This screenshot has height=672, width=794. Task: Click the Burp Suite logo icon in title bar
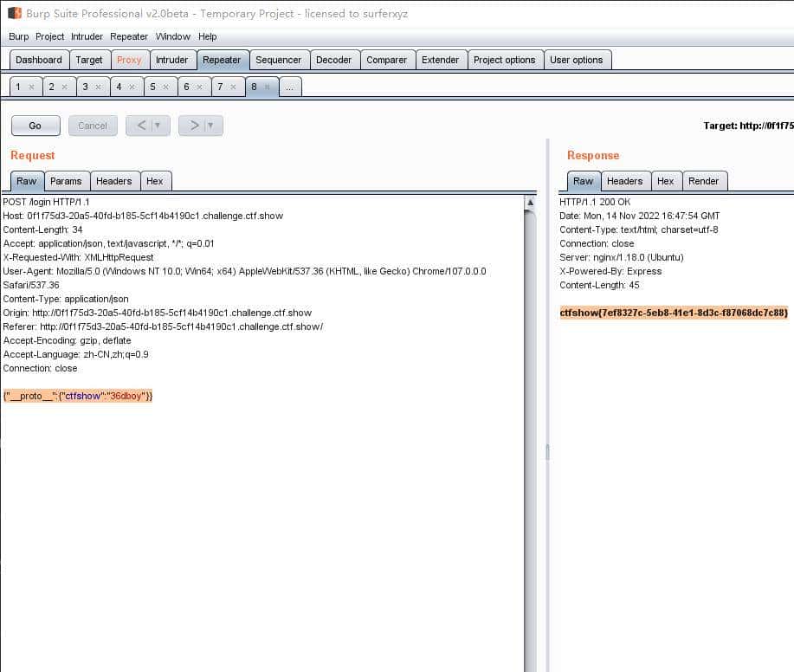pos(15,13)
